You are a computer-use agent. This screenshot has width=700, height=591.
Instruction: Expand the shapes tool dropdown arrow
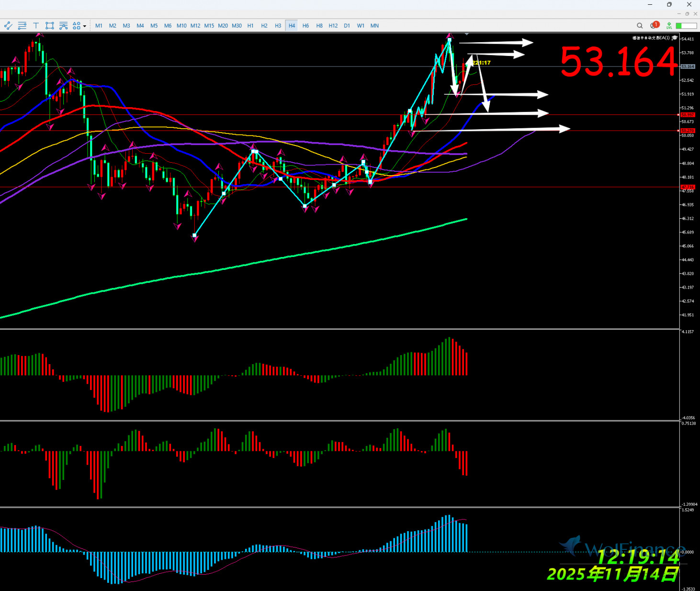(x=85, y=26)
